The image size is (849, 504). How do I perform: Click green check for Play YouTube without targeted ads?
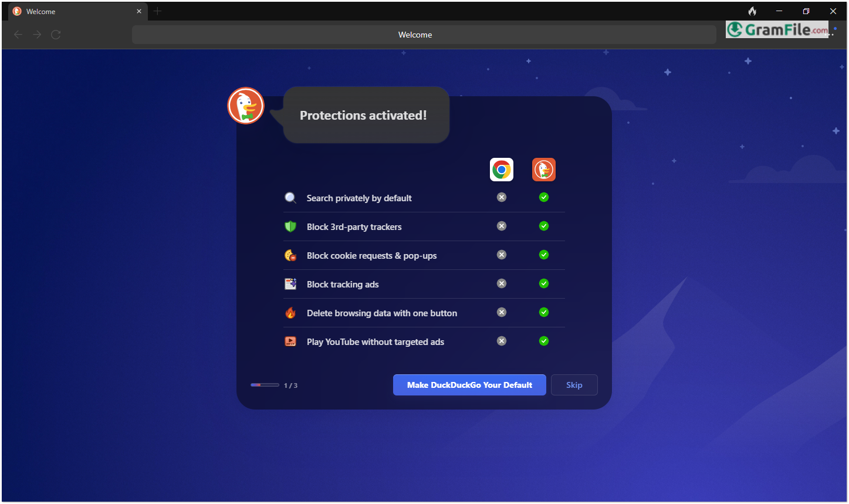[x=544, y=341]
